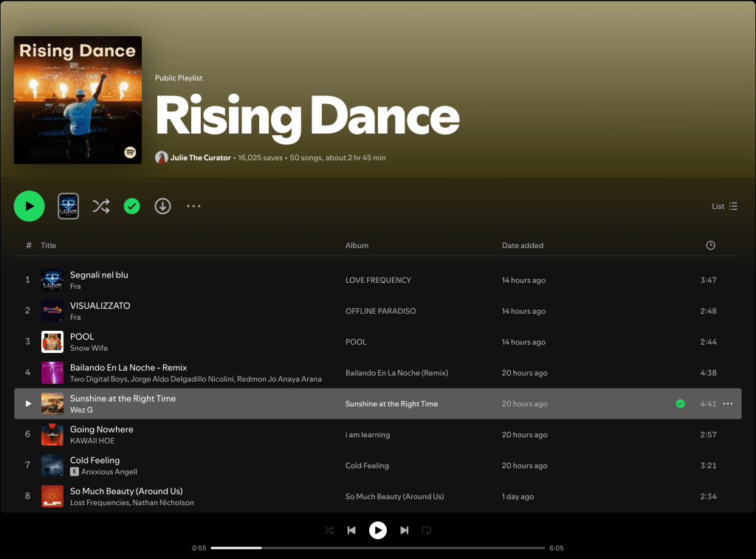Open the artist Nathan Nicholson
Screen dimensions: 756x559
click(163, 502)
